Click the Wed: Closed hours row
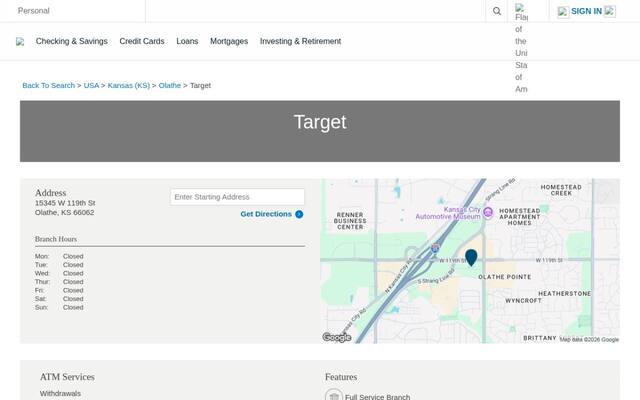The image size is (640, 400). pyautogui.click(x=59, y=273)
